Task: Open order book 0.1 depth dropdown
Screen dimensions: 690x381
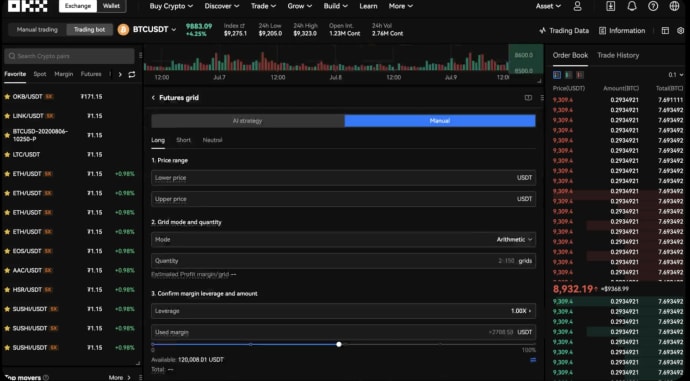Action: click(x=676, y=75)
